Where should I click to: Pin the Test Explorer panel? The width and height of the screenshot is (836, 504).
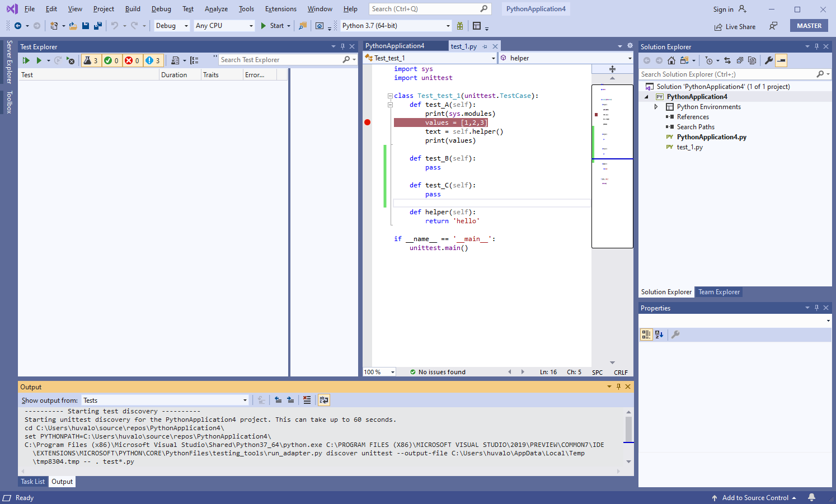tap(343, 46)
